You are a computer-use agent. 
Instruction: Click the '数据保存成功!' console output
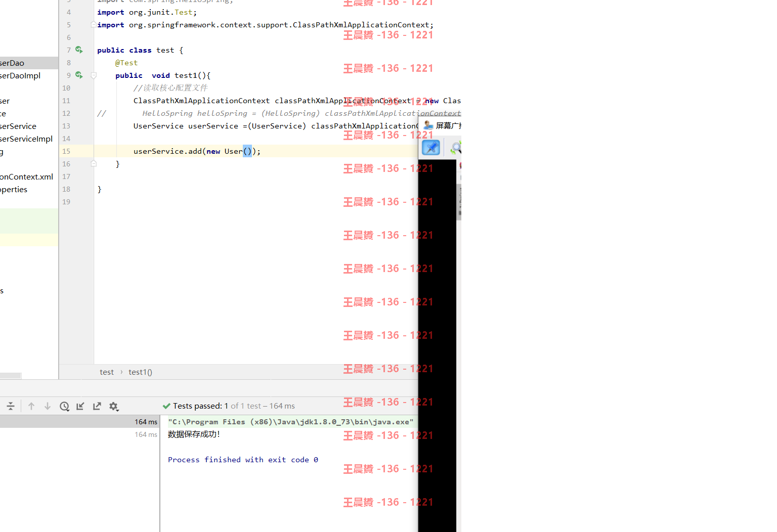194,434
